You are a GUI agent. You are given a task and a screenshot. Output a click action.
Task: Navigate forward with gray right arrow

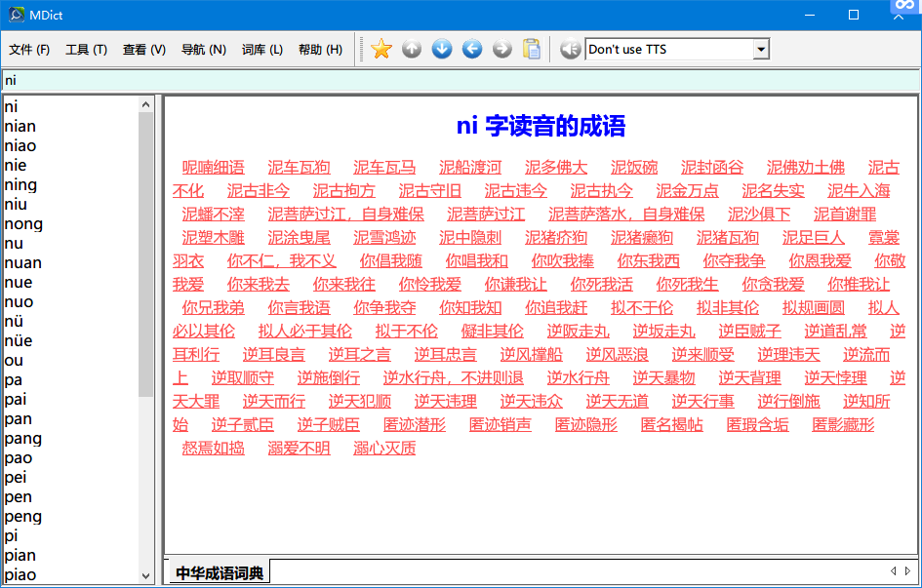click(502, 49)
